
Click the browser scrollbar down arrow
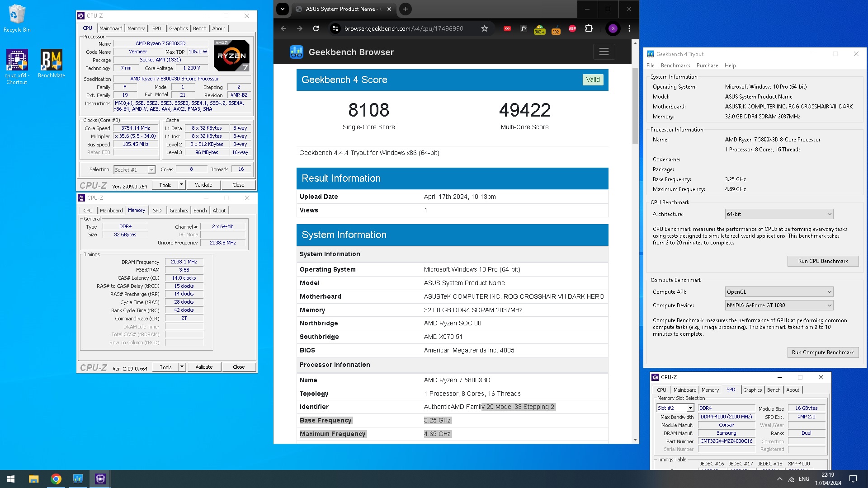pos(635,440)
